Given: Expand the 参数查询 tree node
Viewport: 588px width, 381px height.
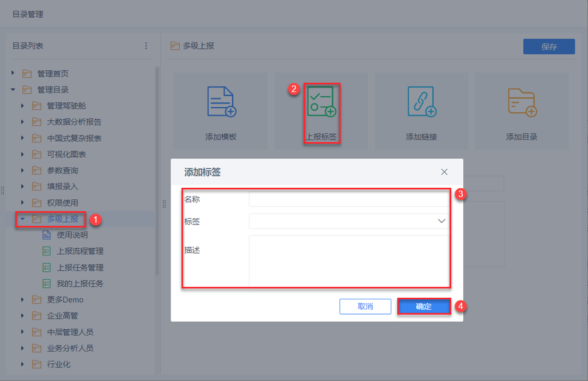Looking at the screenshot, I should [22, 170].
